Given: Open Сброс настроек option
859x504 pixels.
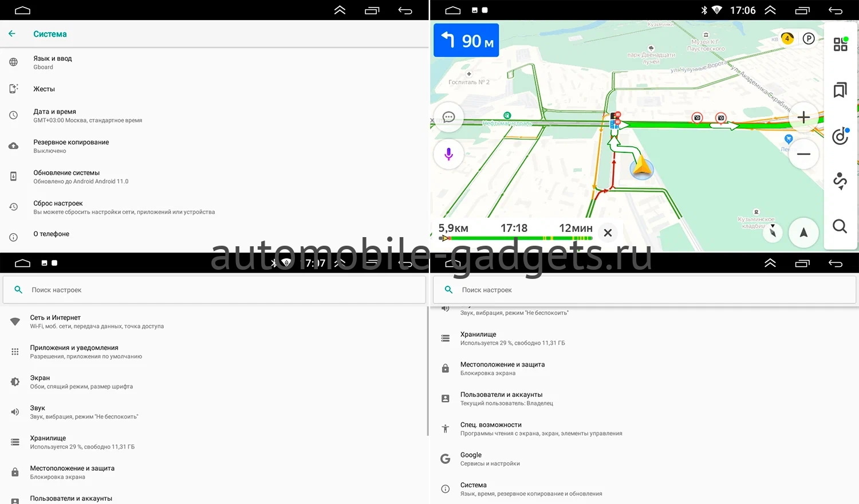Looking at the screenshot, I should [58, 207].
